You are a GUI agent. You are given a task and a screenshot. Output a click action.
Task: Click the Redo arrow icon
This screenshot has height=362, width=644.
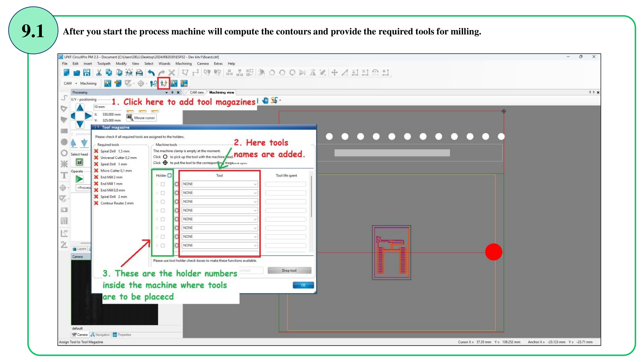tap(162, 72)
